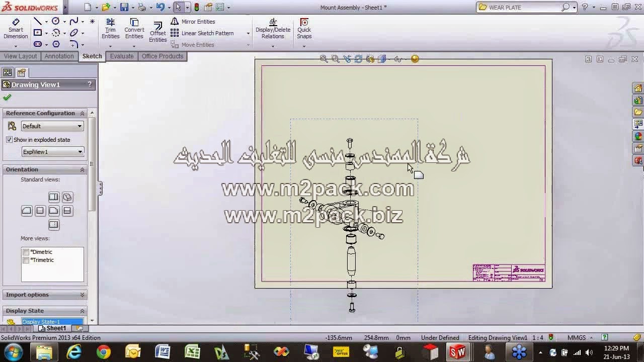Click the Quick Snaps tool
The height and width of the screenshot is (362, 644).
[x=304, y=29]
